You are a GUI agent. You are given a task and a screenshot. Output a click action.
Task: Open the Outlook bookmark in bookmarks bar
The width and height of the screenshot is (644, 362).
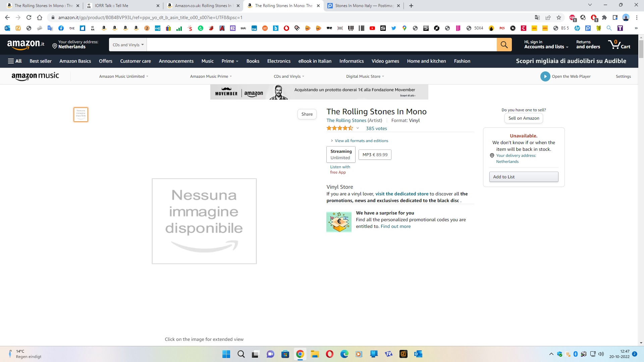tap(7, 28)
